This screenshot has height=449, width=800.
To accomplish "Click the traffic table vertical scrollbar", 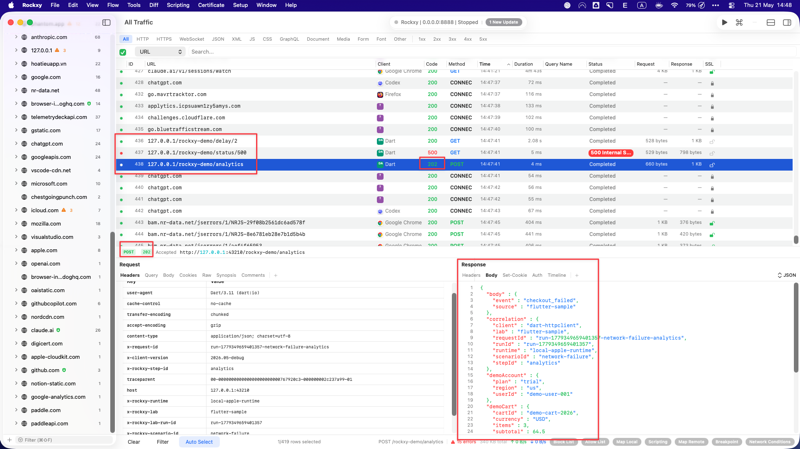I will pos(795,239).
